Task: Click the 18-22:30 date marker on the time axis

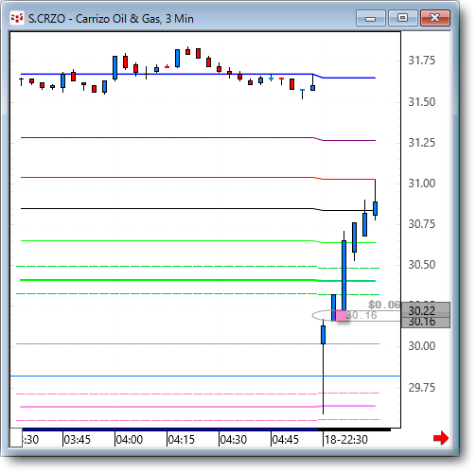Action: [346, 439]
